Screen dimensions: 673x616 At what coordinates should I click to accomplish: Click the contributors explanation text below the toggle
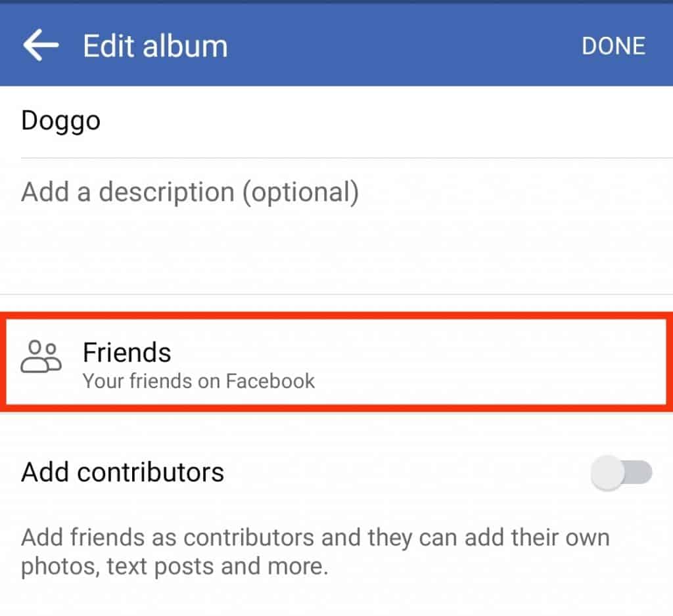pyautogui.click(x=314, y=552)
